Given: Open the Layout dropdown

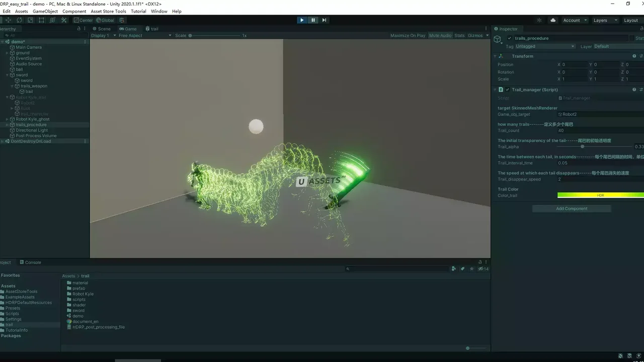Looking at the screenshot, I should tap(632, 20).
